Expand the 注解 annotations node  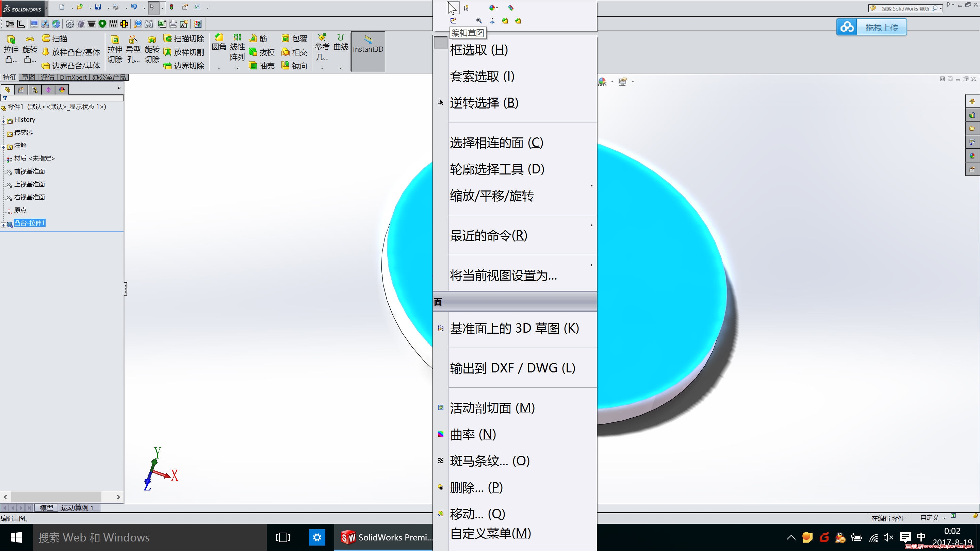(x=3, y=147)
